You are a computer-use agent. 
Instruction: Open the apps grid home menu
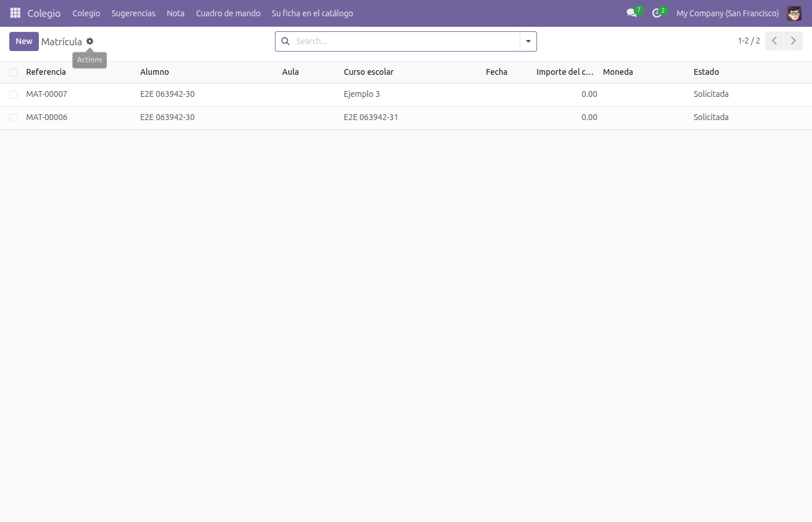(x=16, y=13)
